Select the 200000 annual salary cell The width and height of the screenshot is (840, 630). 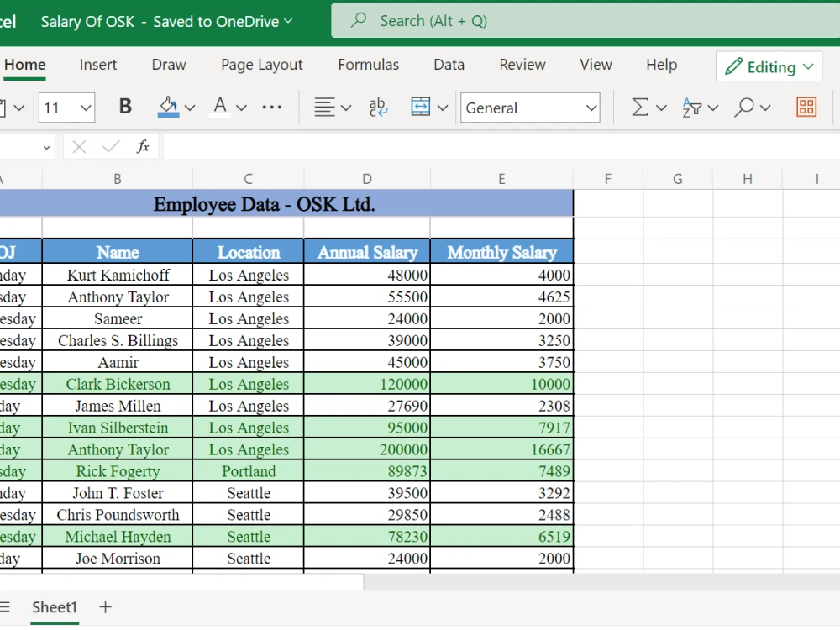click(x=367, y=449)
